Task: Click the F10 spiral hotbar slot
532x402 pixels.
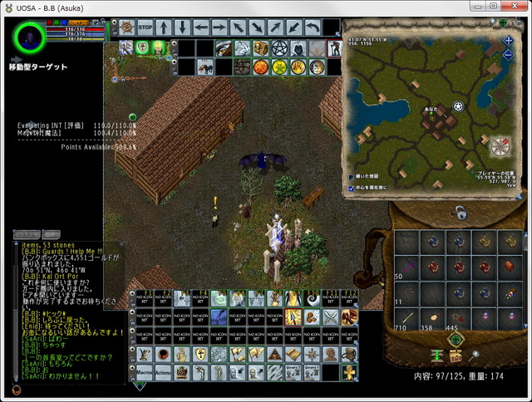Action: (x=312, y=299)
